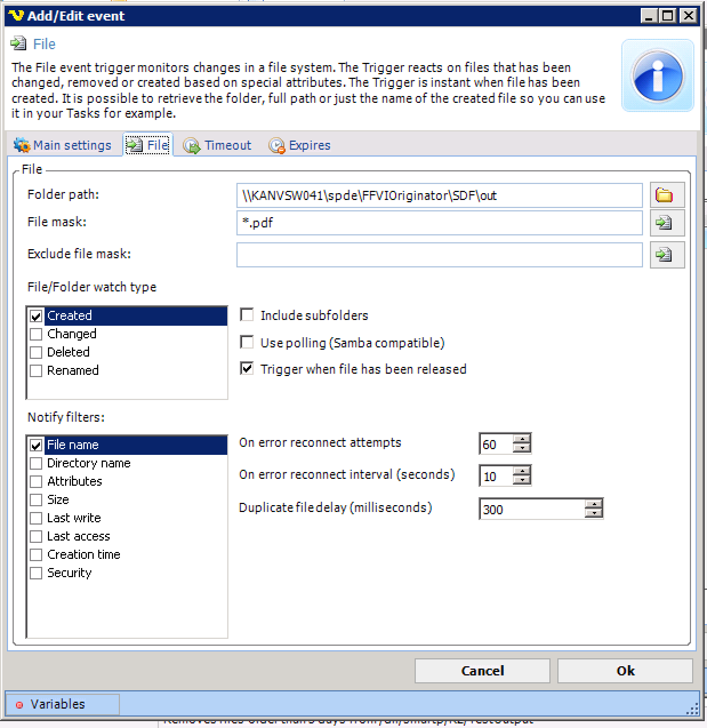Check the Changed watch type
Screen dimensions: 707x728
pyautogui.click(x=36, y=334)
